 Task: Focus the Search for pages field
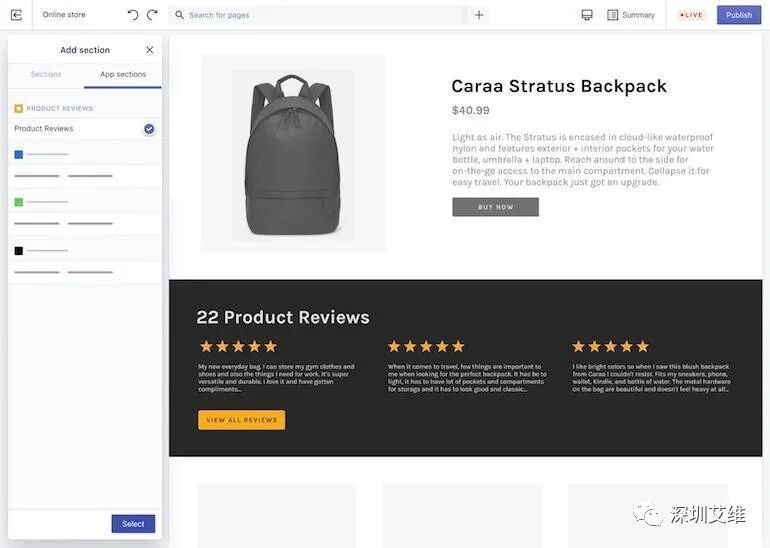pyautogui.click(x=319, y=15)
